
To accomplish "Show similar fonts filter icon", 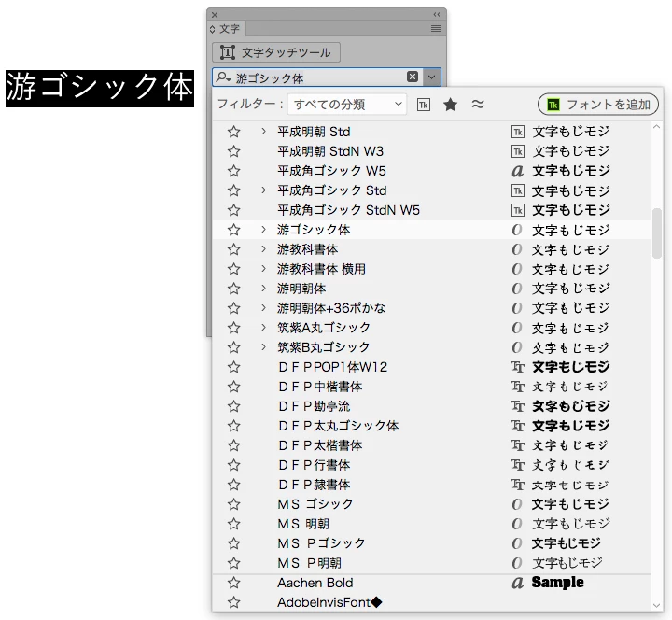I will coord(478,104).
